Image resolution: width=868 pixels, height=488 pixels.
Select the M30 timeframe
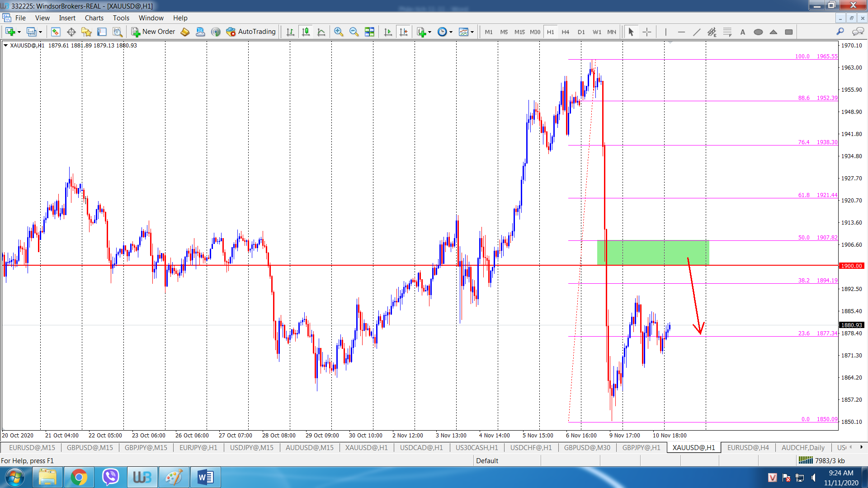tap(535, 32)
